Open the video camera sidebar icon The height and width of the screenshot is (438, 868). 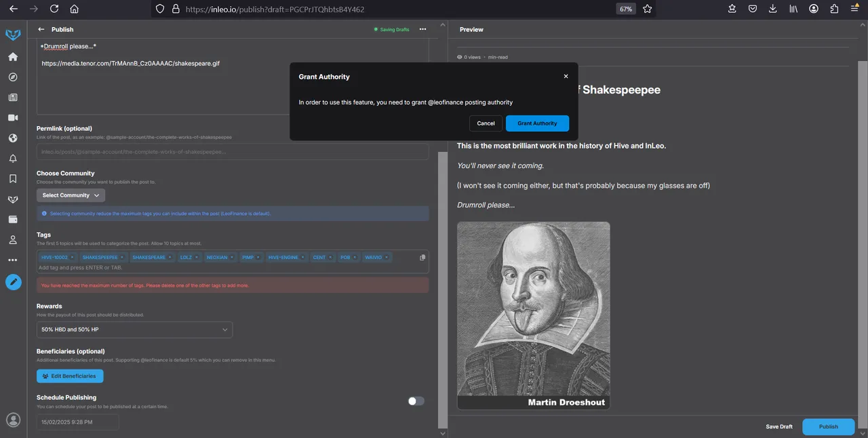(13, 118)
